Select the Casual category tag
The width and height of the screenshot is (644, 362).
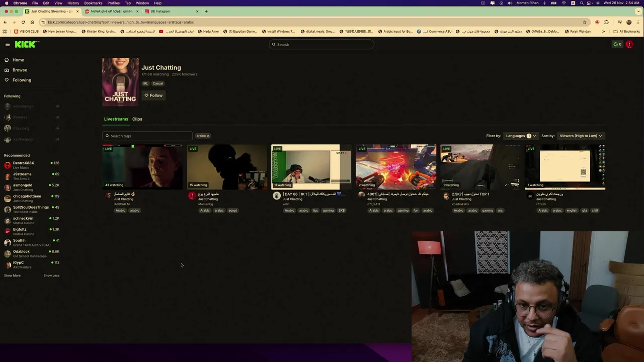[158, 83]
